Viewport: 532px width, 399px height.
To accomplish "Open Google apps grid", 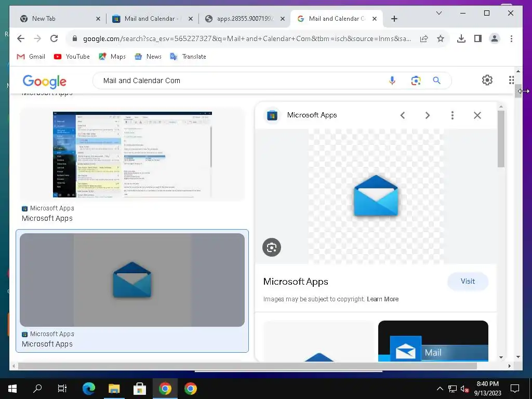I will click(x=511, y=80).
